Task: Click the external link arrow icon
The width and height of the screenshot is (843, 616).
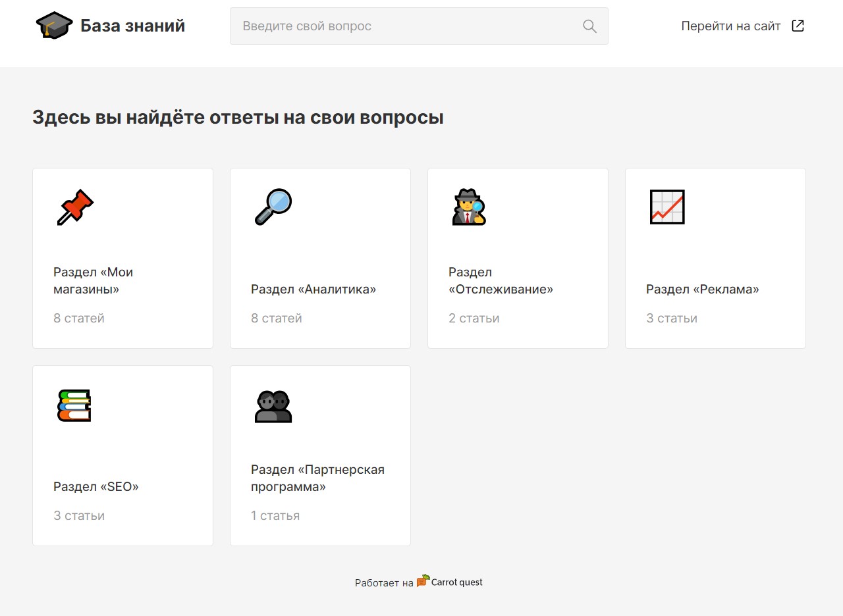Action: click(x=798, y=26)
